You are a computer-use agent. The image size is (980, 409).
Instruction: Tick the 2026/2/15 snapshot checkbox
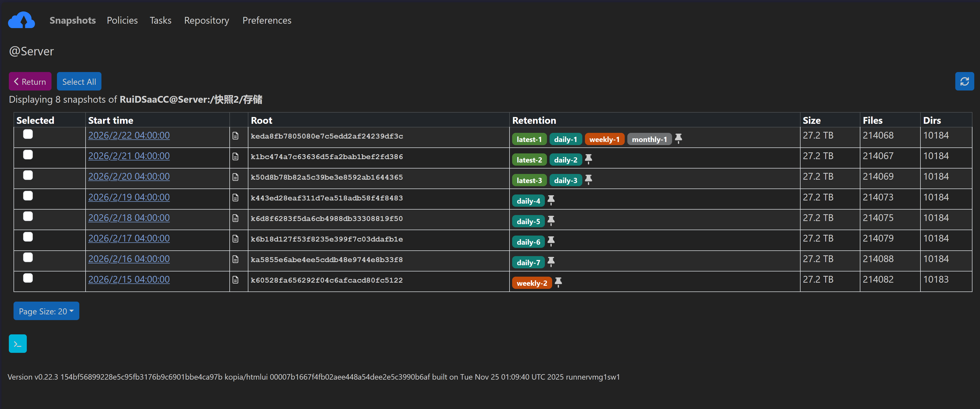coord(28,278)
